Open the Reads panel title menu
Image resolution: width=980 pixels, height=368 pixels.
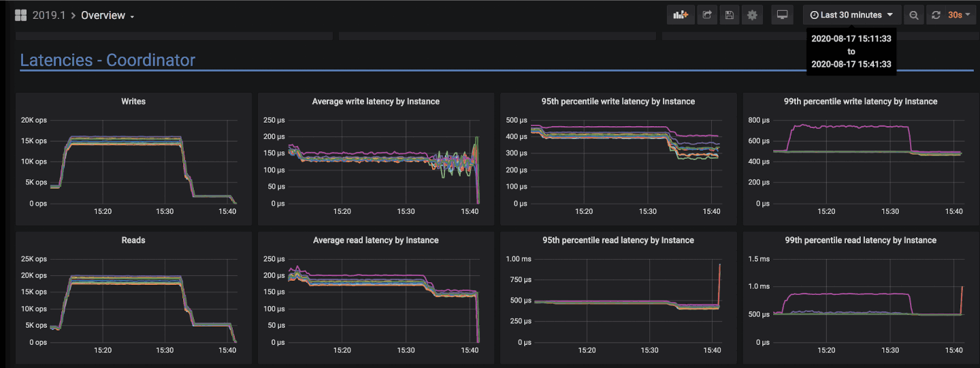click(x=133, y=241)
